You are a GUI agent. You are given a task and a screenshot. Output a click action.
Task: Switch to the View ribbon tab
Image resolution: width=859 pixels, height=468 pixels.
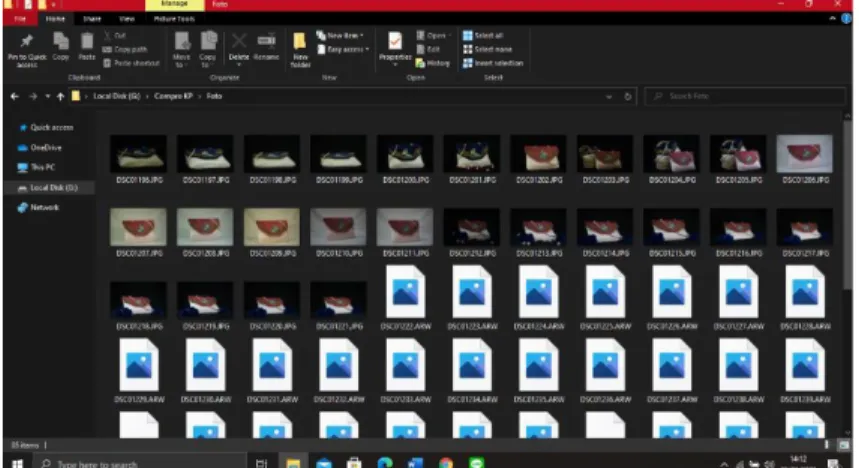(127, 19)
